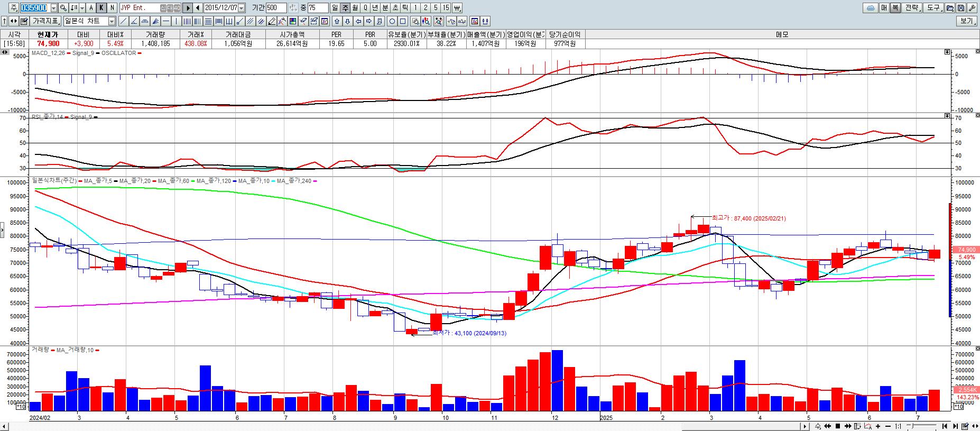Zoom out with the minus icon
This screenshot has width=980, height=431.
click(x=888, y=426)
